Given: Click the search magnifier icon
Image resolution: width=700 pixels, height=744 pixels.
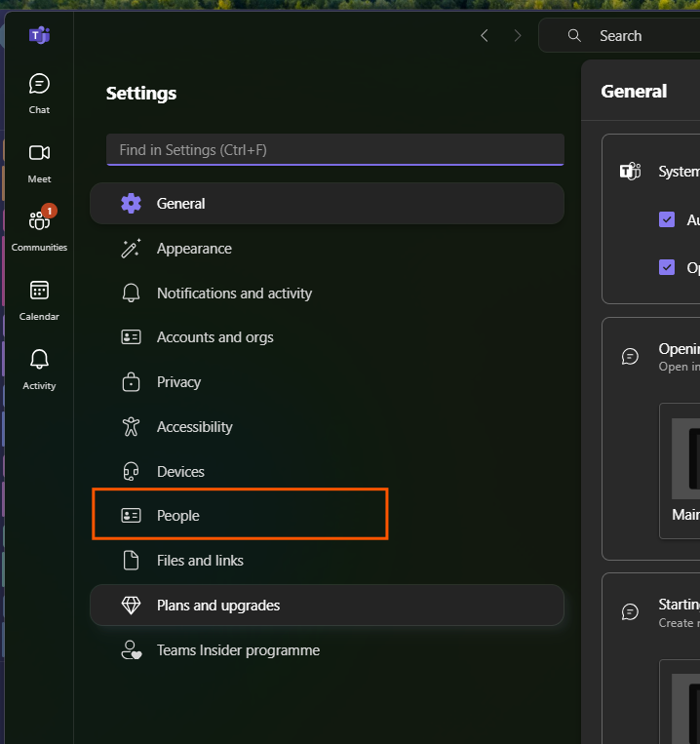Looking at the screenshot, I should click(x=574, y=35).
